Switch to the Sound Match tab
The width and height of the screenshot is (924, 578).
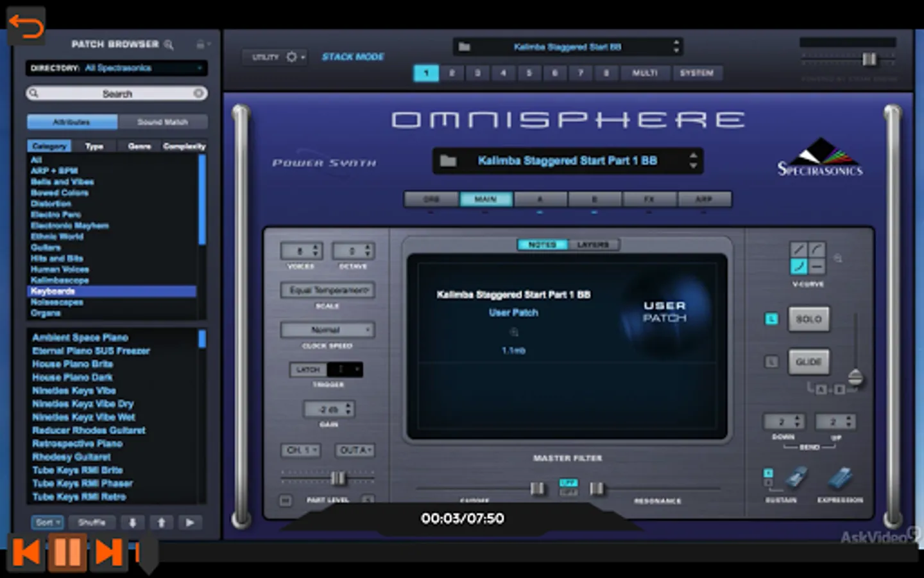pyautogui.click(x=162, y=122)
